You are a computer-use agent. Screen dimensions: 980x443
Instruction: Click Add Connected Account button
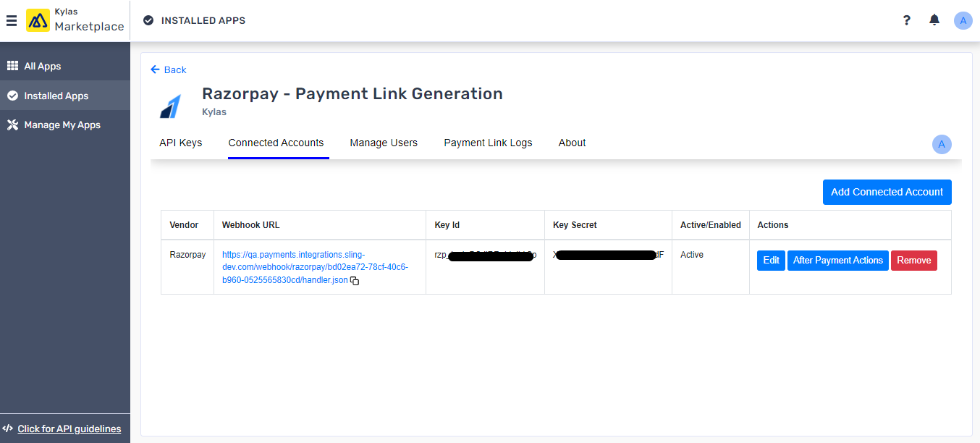887,192
